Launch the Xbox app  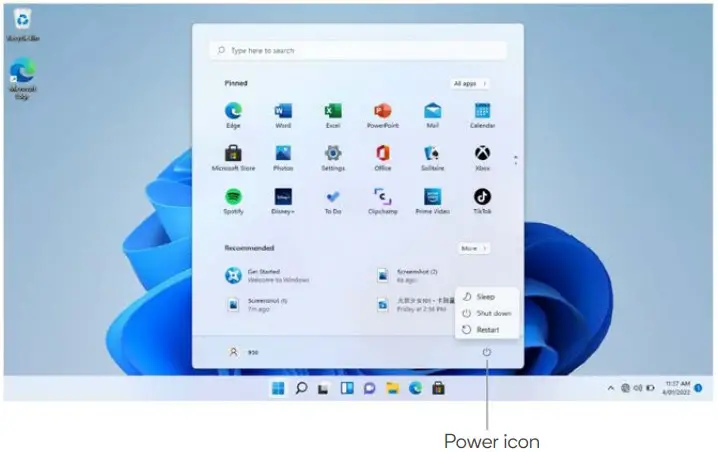tap(482, 158)
